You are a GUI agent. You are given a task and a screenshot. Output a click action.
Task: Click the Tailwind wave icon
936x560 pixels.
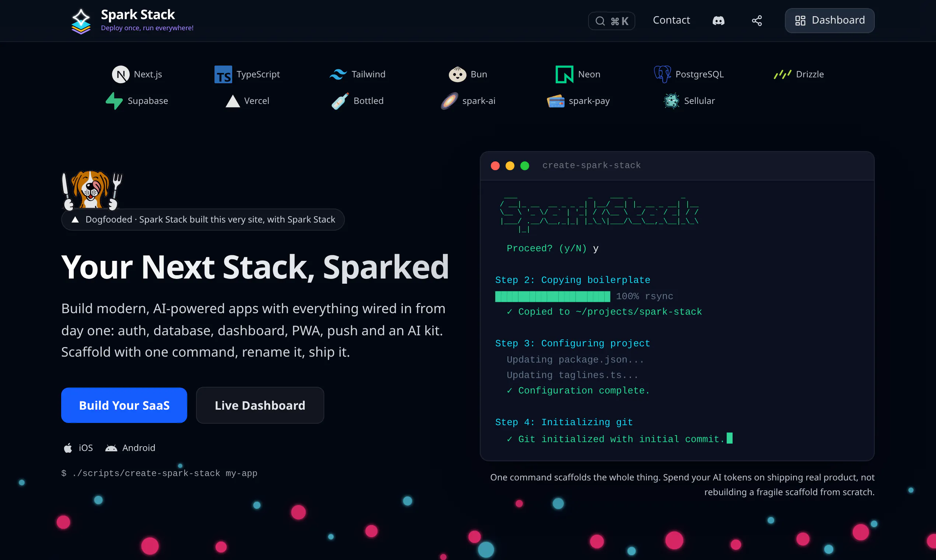click(338, 74)
